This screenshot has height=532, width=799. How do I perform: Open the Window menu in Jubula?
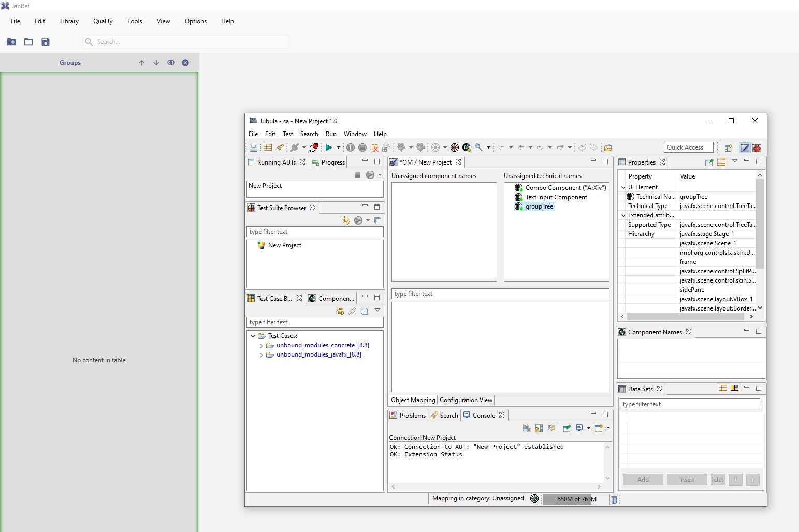tap(355, 134)
